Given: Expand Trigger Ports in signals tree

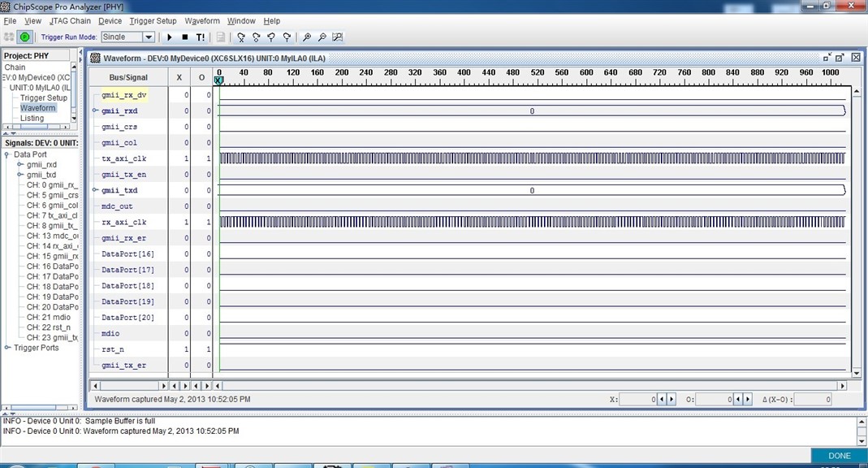Looking at the screenshot, I should click(8, 348).
